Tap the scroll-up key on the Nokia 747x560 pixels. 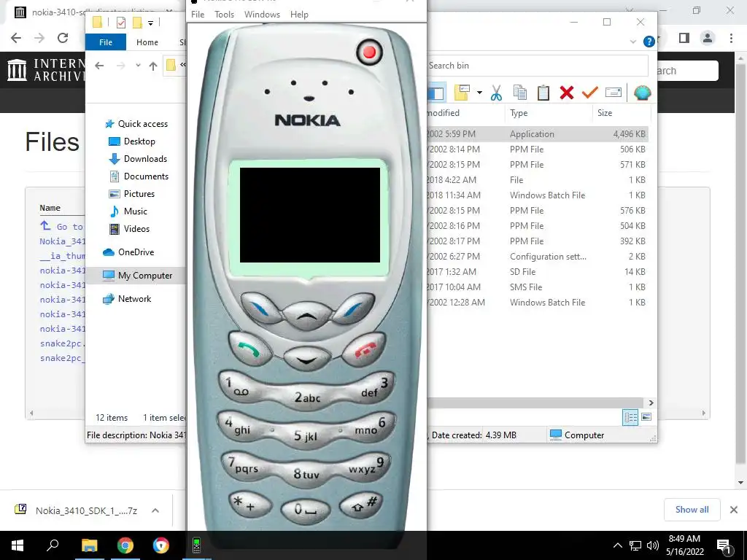[307, 315]
